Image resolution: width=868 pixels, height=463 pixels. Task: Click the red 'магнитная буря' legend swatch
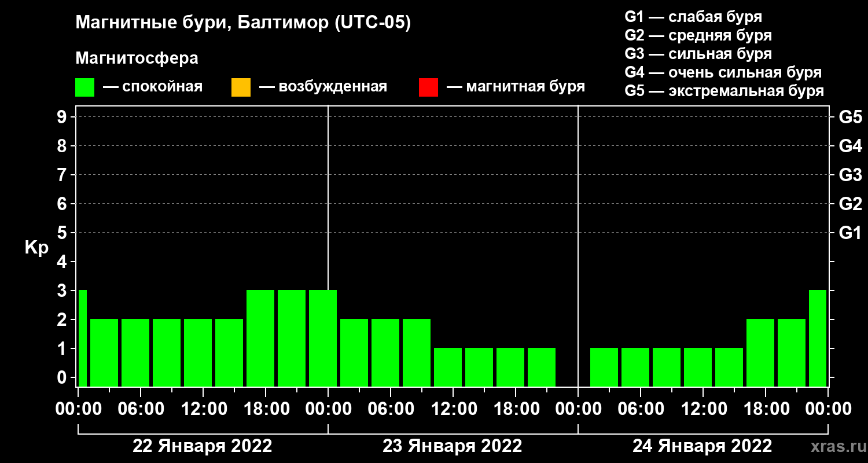428,87
